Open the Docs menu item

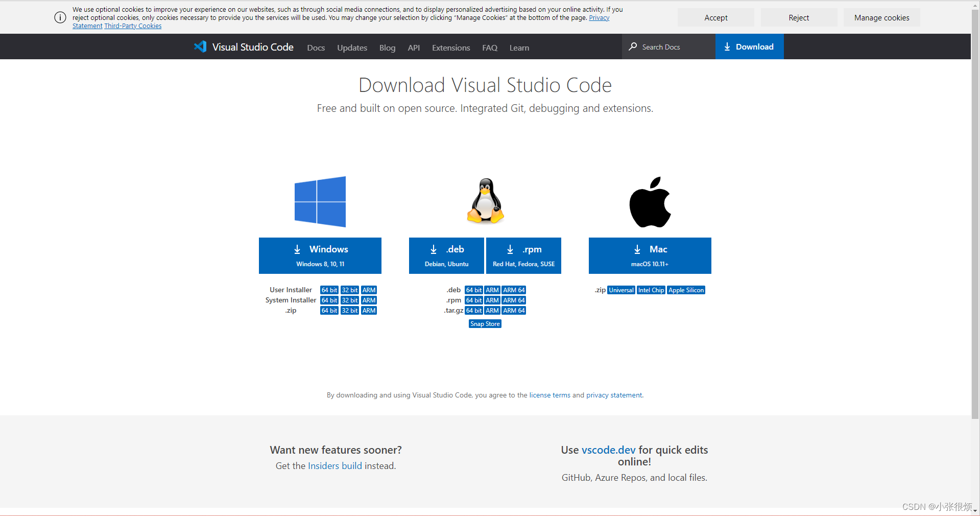(316, 48)
